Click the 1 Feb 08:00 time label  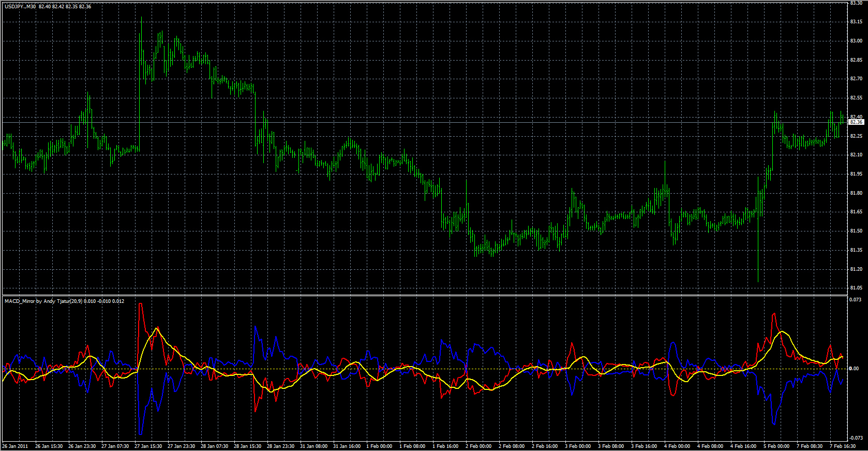point(412,446)
